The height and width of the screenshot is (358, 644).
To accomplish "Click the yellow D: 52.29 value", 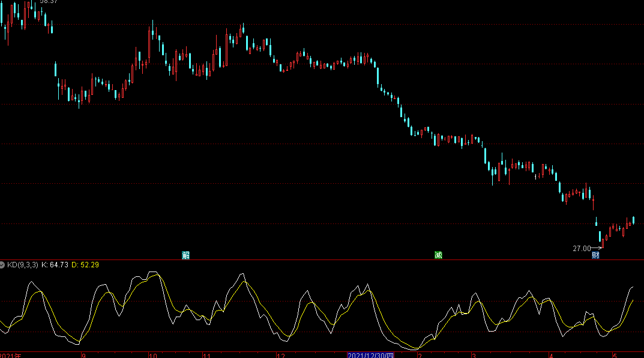I will coord(85,265).
